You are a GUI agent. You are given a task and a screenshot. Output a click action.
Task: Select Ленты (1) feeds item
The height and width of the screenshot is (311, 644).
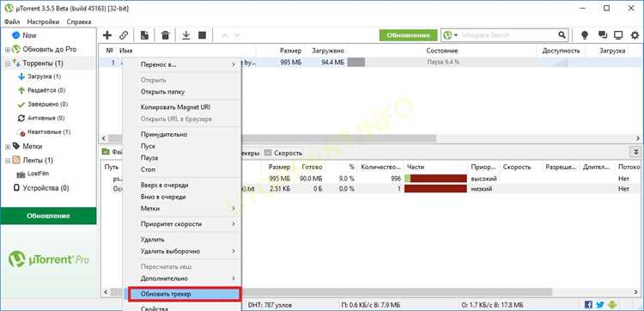pyautogui.click(x=38, y=160)
